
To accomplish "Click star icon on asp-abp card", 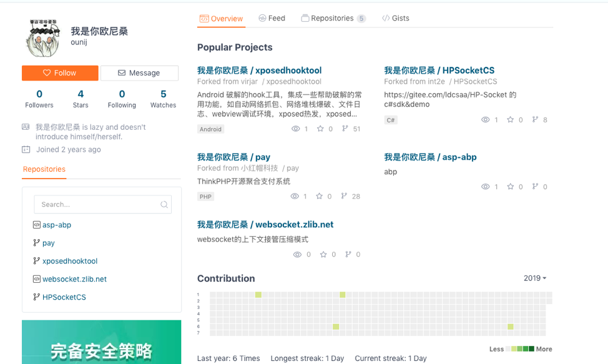I will 510,187.
